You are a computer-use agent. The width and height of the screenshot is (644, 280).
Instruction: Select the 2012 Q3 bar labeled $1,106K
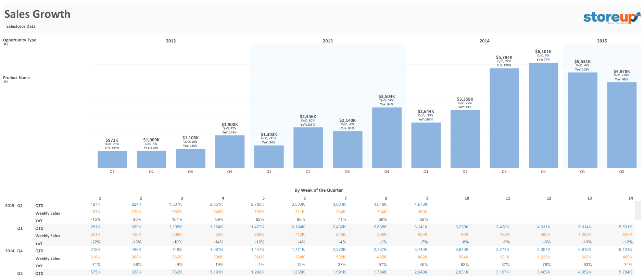coord(191,158)
